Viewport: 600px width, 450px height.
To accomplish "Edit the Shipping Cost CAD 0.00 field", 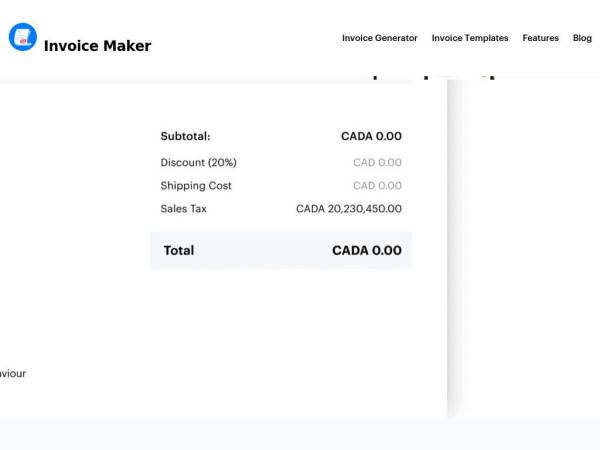I will (377, 186).
